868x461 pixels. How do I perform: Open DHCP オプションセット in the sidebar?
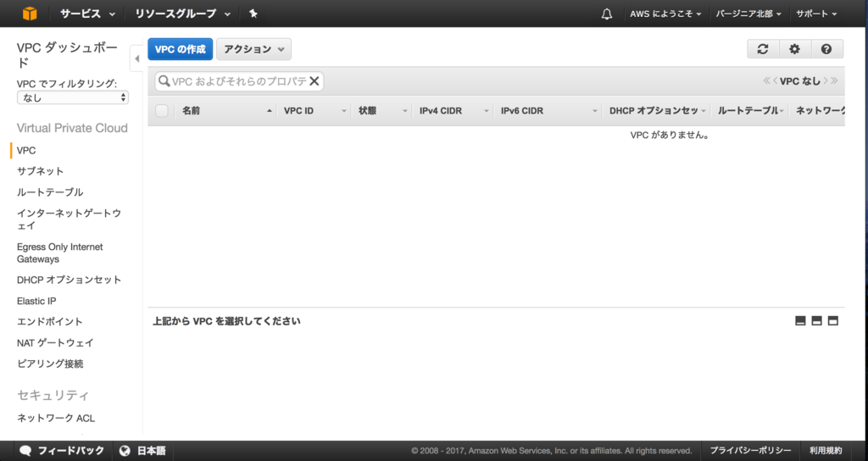pos(70,280)
